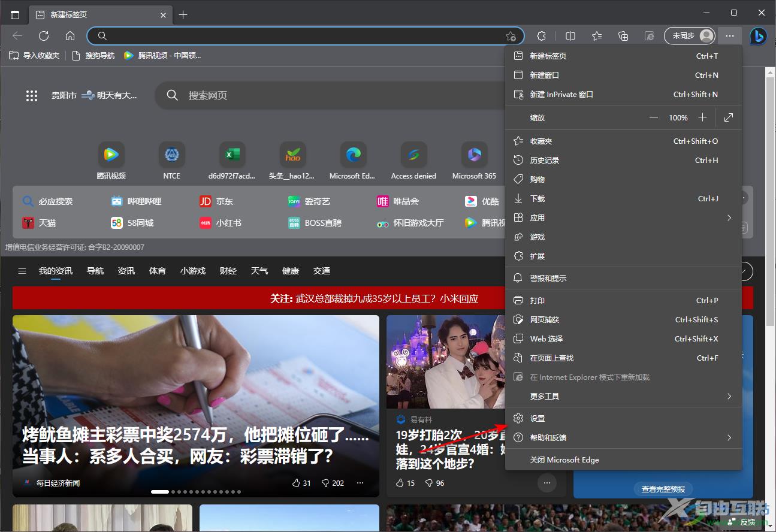Select 新建标签页 in the Edge menu
Image resolution: width=776 pixels, height=532 pixels.
tap(623, 56)
